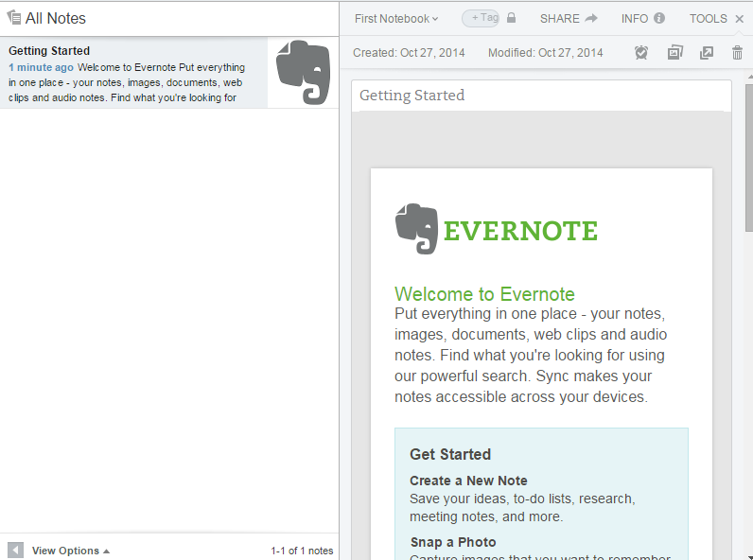Click the share arrow icon
Screen dimensions: 753x560
click(x=591, y=18)
